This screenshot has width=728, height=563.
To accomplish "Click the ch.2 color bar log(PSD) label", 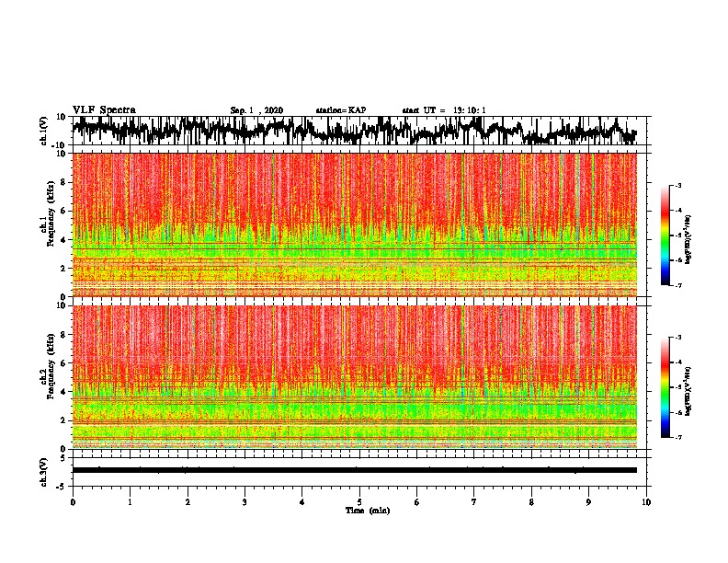I will coord(688,391).
